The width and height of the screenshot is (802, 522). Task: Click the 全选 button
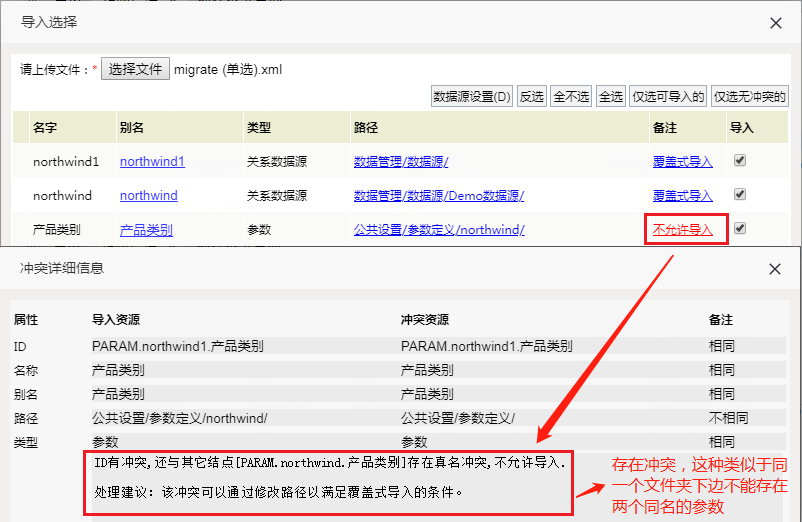point(610,96)
